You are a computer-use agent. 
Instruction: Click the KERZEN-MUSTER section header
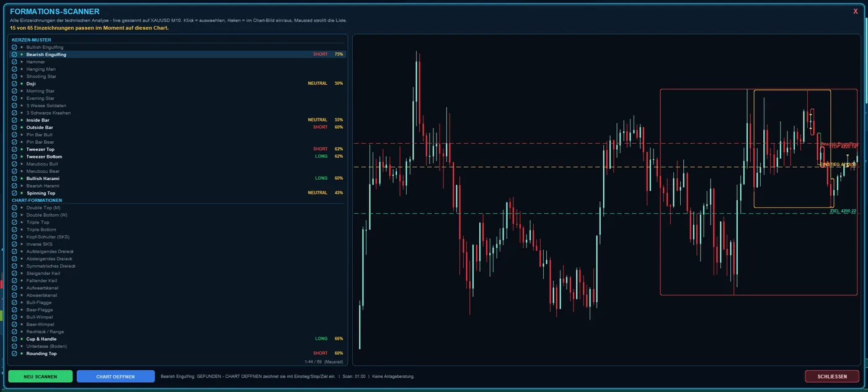[x=32, y=40]
